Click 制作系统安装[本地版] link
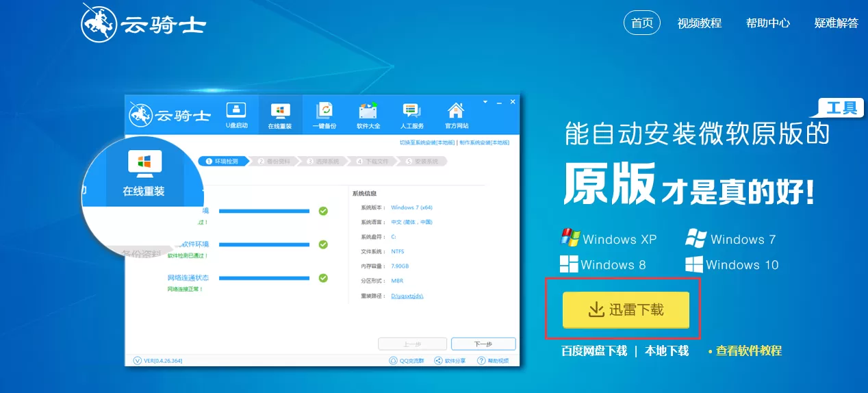This screenshot has width=868, height=393. (485, 142)
